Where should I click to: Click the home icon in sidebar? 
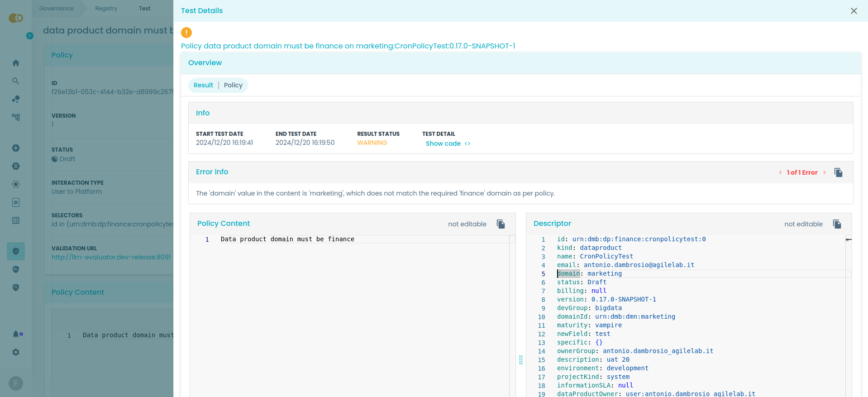tap(16, 63)
